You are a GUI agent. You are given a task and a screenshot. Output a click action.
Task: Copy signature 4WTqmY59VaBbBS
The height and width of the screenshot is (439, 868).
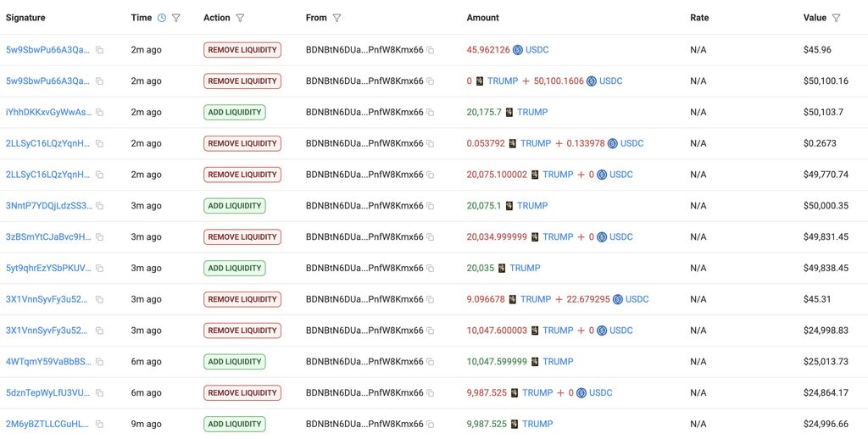pyautogui.click(x=100, y=362)
